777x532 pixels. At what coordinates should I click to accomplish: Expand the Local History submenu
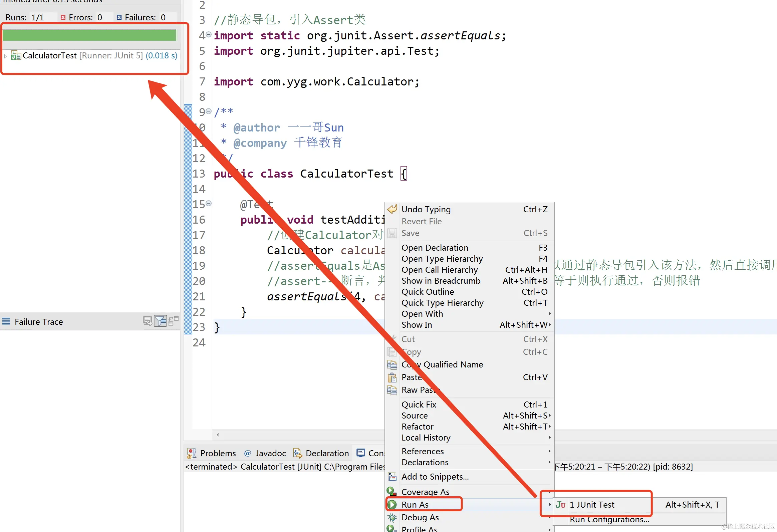click(x=469, y=438)
